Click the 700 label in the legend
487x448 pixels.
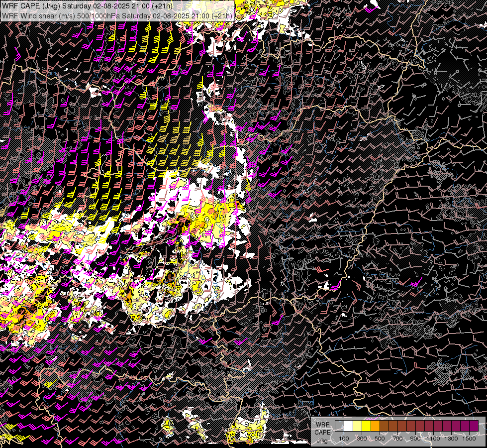397,439
